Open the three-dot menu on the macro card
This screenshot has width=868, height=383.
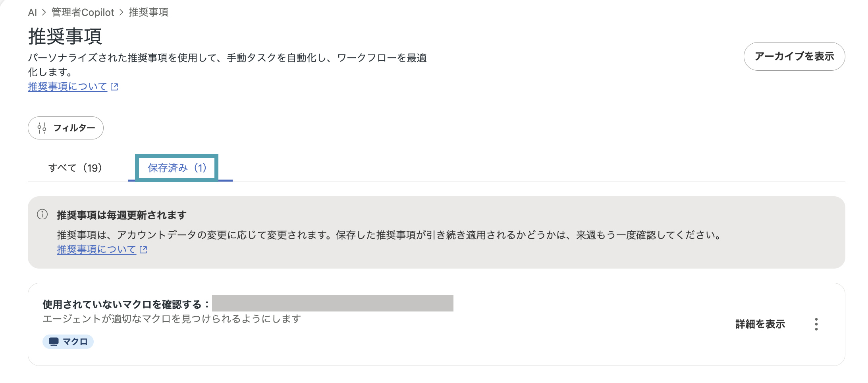pyautogui.click(x=816, y=324)
